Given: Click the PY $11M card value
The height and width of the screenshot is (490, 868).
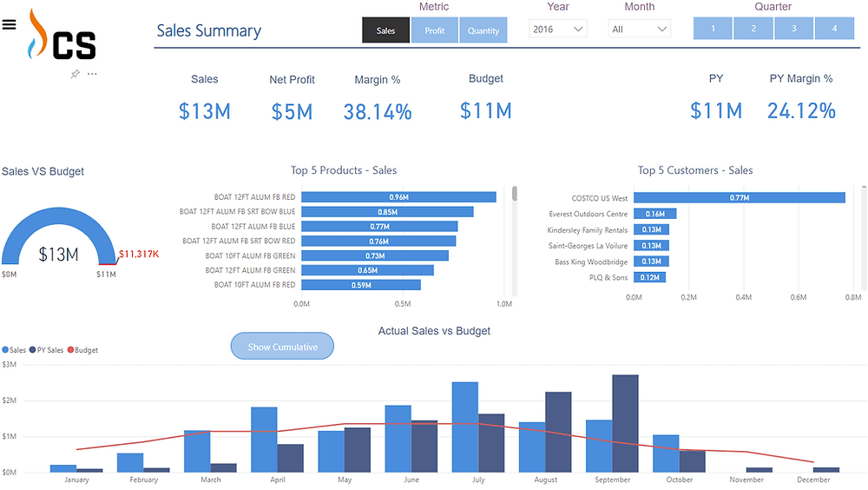Looking at the screenshot, I should tap(716, 111).
